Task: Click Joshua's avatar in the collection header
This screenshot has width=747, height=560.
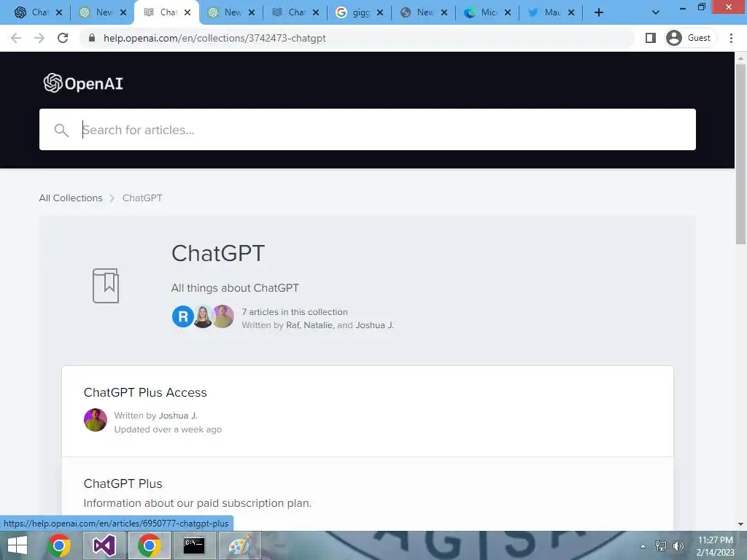Action: tap(223, 316)
